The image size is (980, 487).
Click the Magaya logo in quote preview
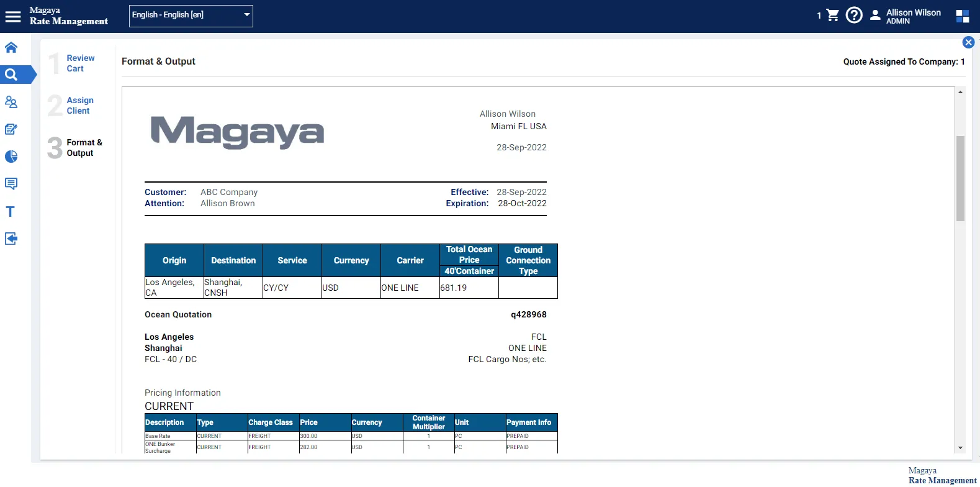237,132
